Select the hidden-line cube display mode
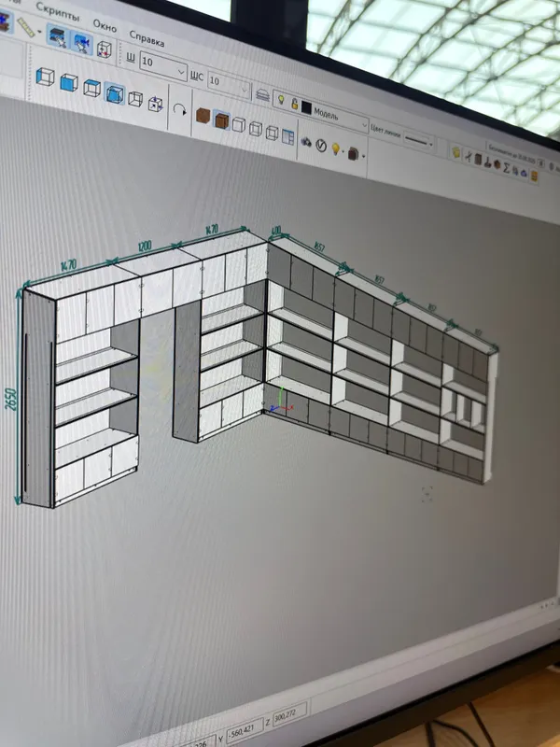560x747 pixels. [x=255, y=129]
